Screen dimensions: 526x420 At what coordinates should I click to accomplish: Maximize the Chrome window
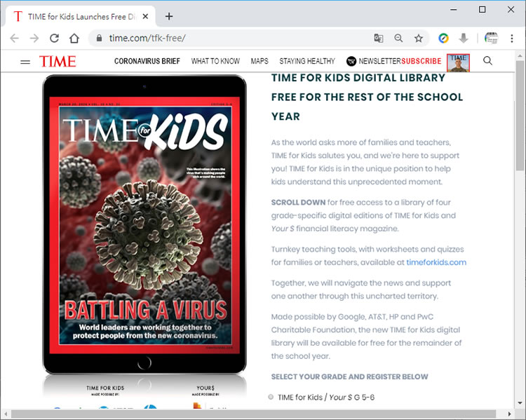click(x=482, y=9)
